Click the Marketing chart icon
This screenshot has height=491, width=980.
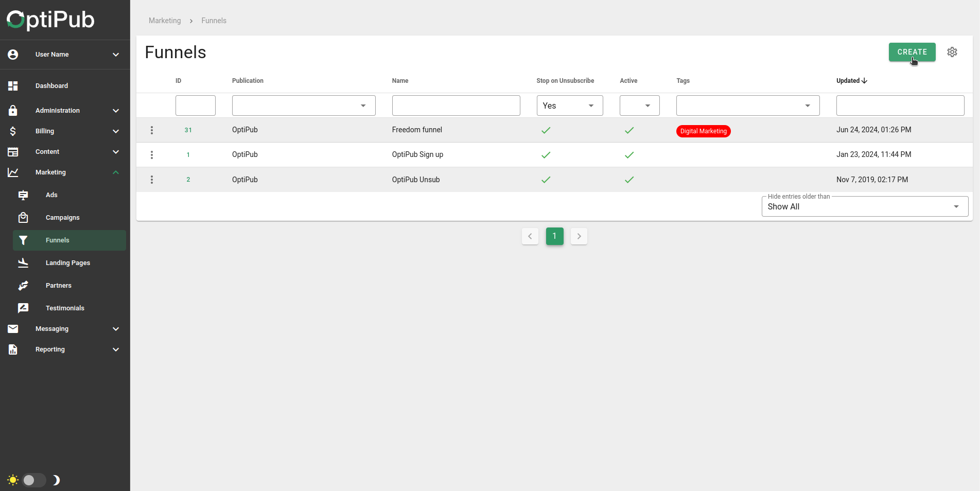pyautogui.click(x=13, y=172)
